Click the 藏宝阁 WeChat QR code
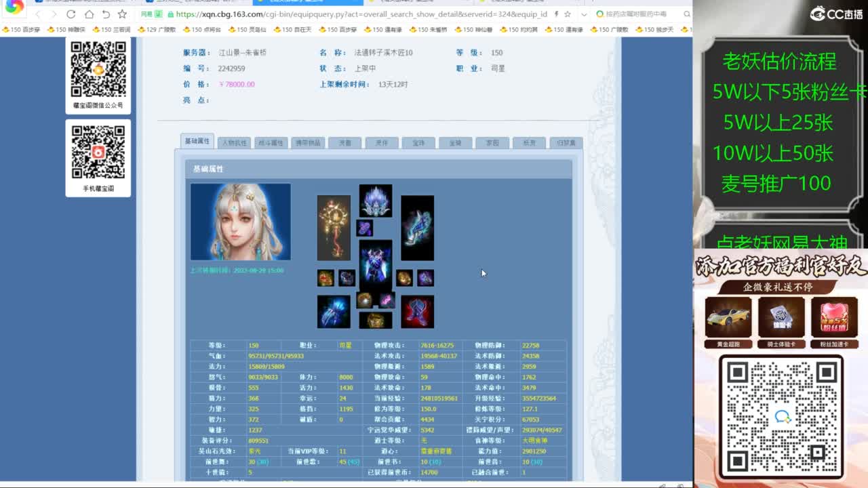This screenshot has width=868, height=488. click(x=98, y=69)
